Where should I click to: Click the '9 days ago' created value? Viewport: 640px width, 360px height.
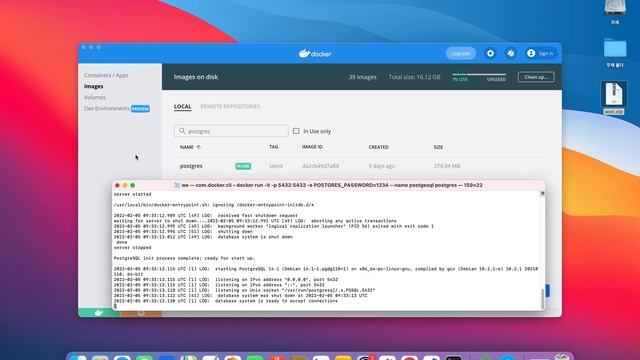pos(382,166)
